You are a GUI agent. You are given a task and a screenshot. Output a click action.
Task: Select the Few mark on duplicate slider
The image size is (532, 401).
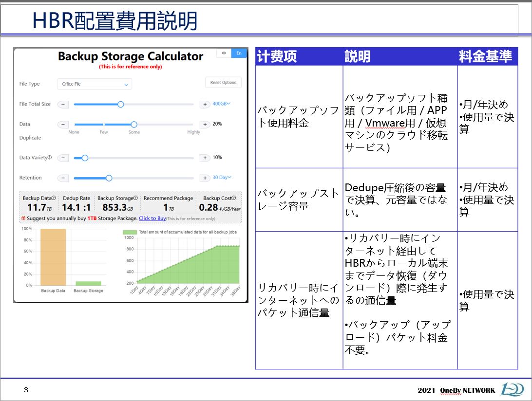point(104,132)
